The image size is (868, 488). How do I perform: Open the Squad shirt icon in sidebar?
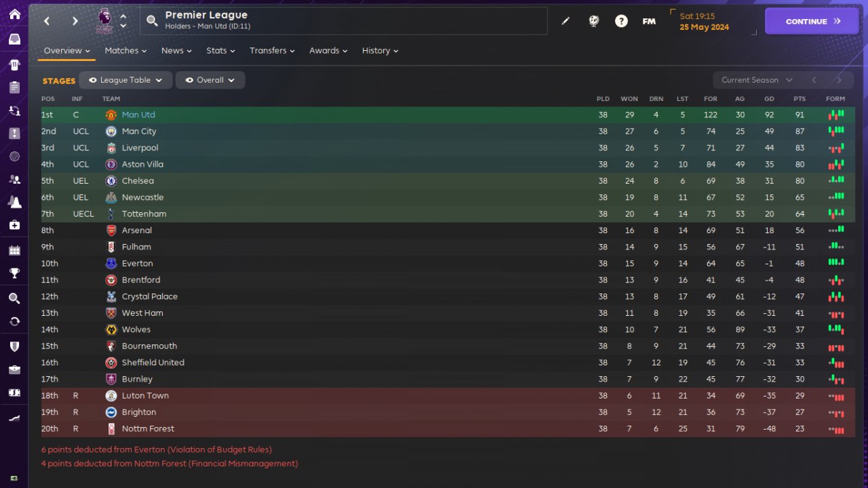tap(14, 65)
